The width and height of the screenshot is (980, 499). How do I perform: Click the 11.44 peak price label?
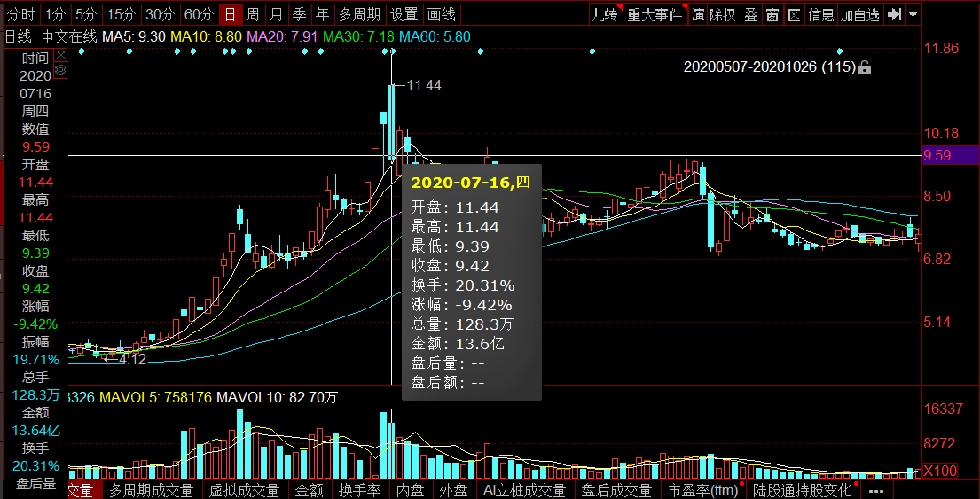pyautogui.click(x=424, y=86)
